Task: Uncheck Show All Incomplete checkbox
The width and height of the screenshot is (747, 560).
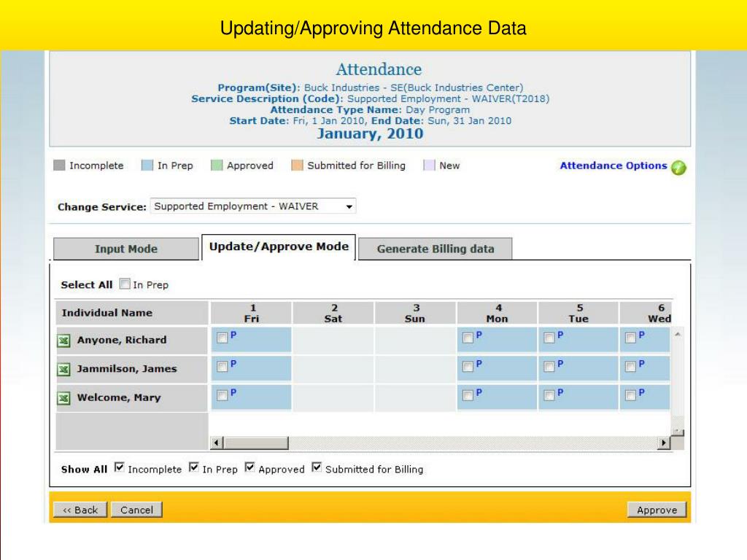Action: (120, 467)
